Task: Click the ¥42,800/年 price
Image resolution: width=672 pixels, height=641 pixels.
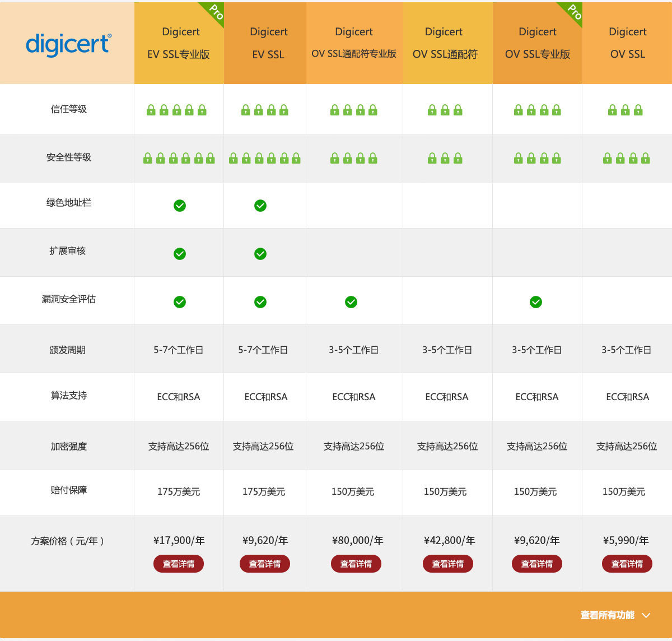Action: [450, 541]
